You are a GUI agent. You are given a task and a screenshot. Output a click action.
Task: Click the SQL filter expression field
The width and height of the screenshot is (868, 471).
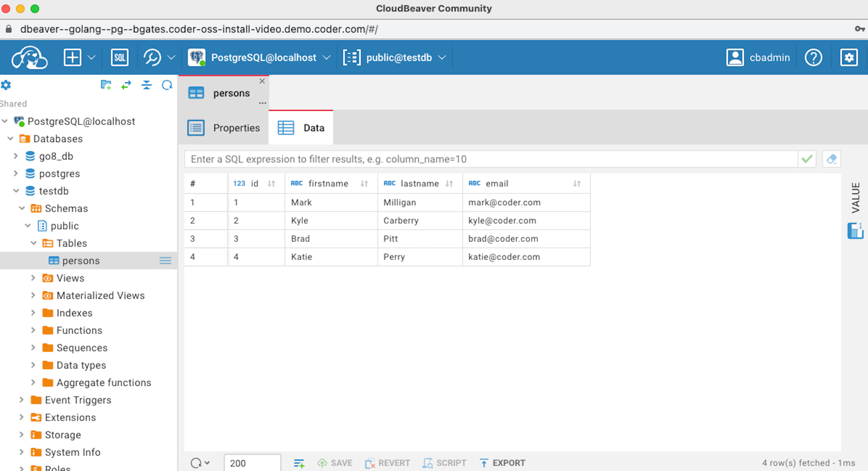tap(491, 159)
